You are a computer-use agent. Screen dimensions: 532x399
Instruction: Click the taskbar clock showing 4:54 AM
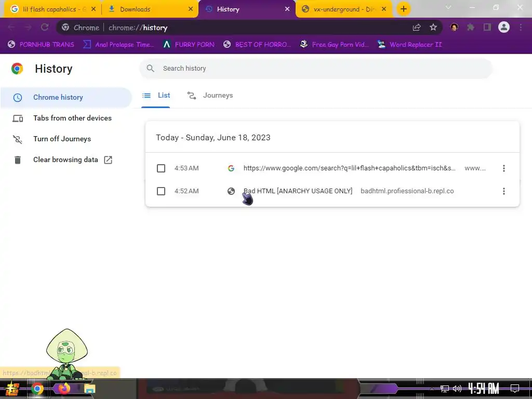pos(484,389)
